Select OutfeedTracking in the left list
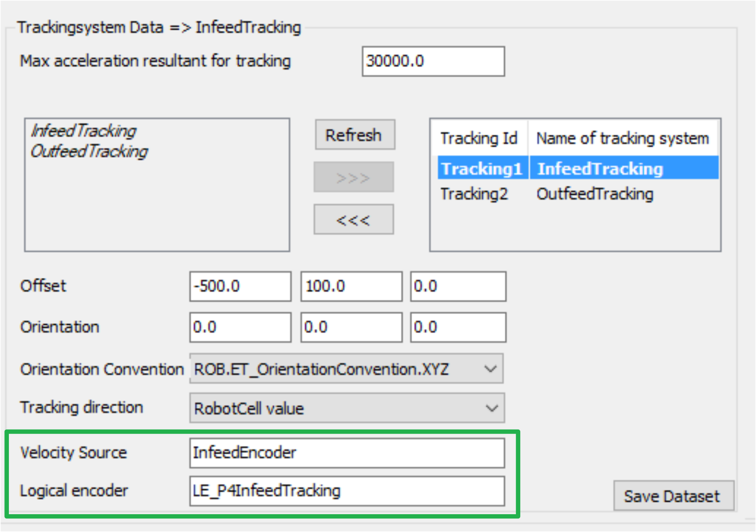 89,151
